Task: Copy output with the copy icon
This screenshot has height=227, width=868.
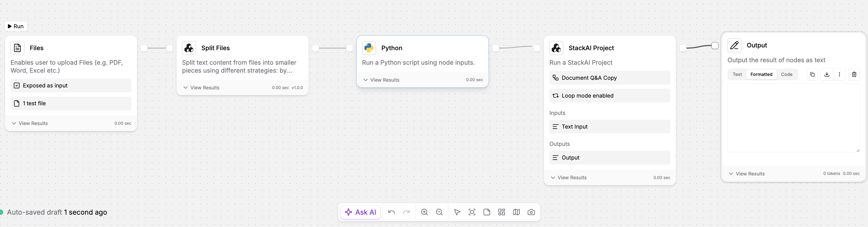Action: (812, 74)
